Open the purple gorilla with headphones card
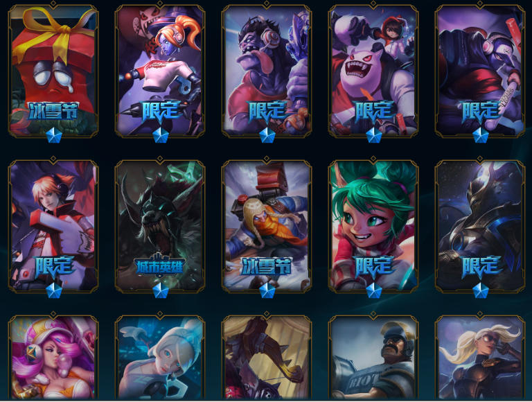This screenshot has width=532, height=402. tap(267, 71)
